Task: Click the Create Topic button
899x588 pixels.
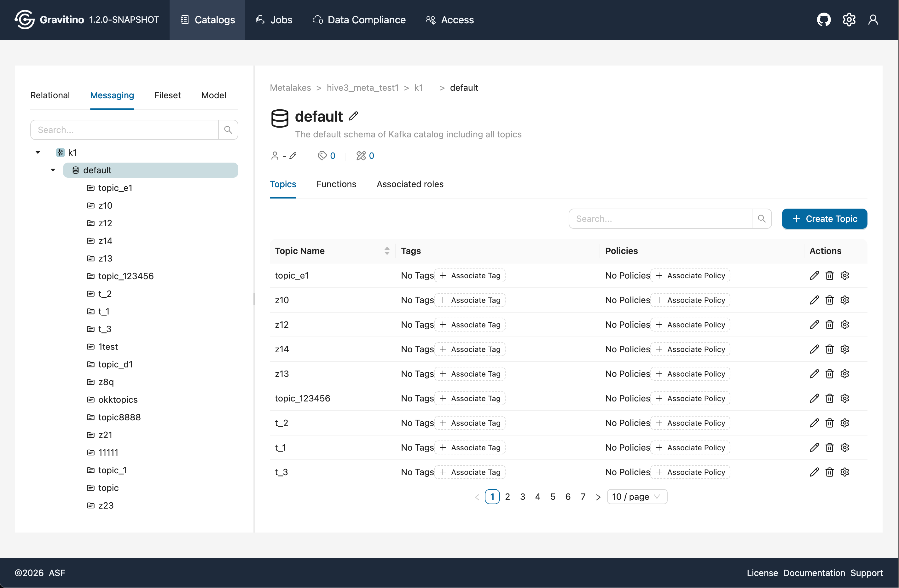Action: pos(825,219)
